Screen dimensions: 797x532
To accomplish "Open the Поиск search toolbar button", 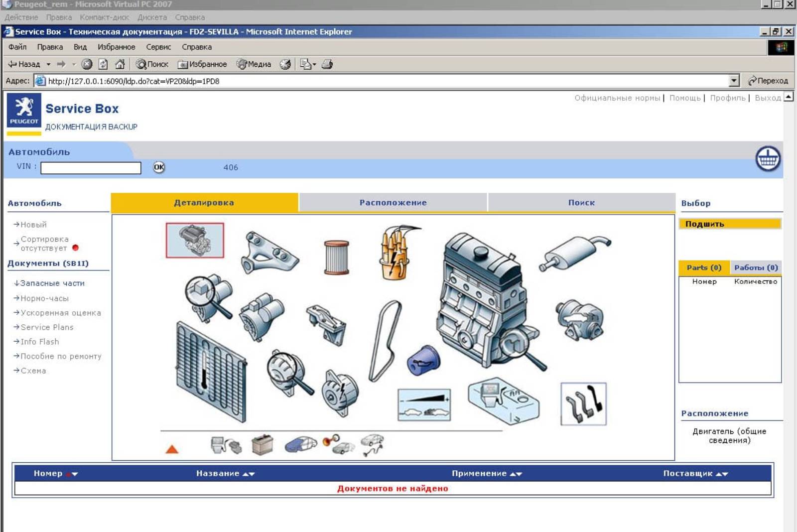I will pos(152,64).
